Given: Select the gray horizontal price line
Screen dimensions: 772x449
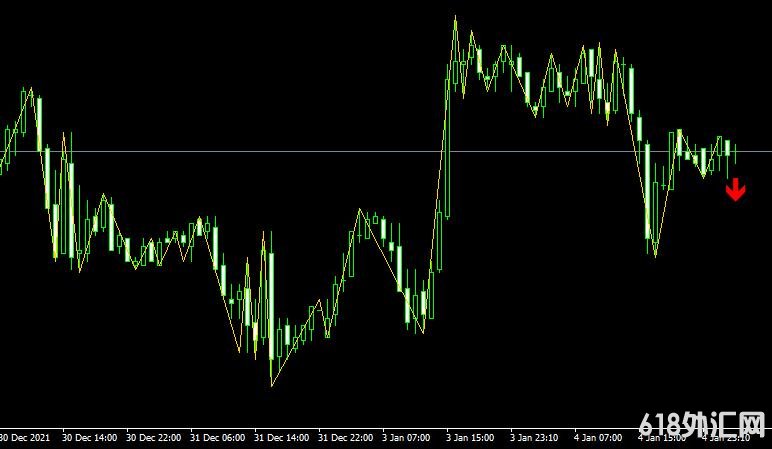Looking at the screenshot, I should coord(386,151).
